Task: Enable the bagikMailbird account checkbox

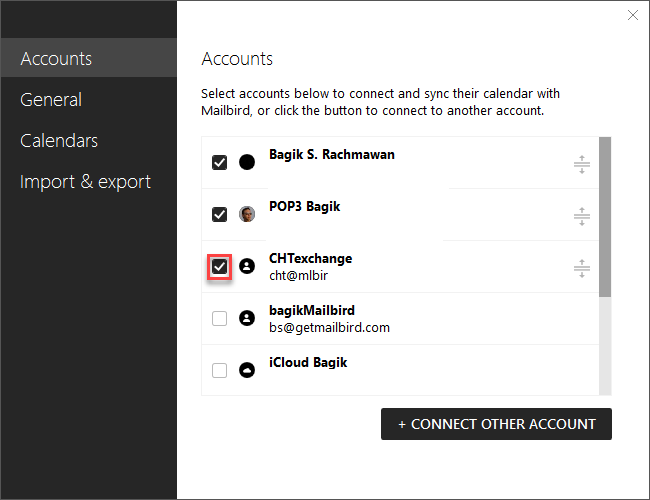Action: (219, 318)
